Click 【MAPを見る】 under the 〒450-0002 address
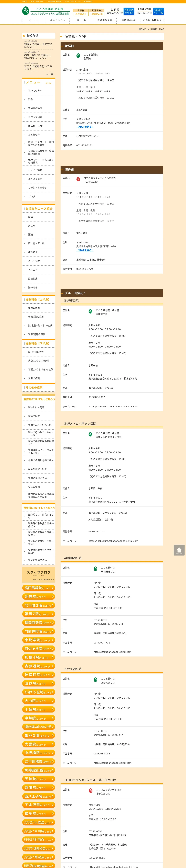 tap(85, 127)
